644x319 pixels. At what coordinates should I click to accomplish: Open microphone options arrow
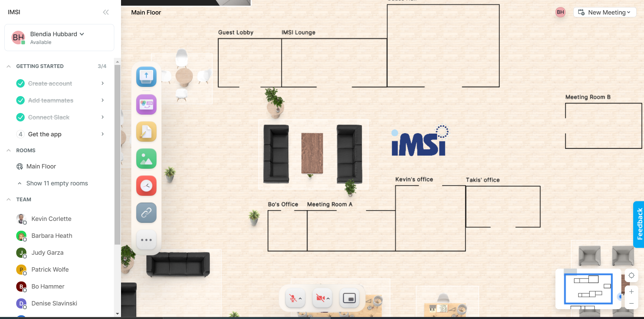[x=300, y=298]
